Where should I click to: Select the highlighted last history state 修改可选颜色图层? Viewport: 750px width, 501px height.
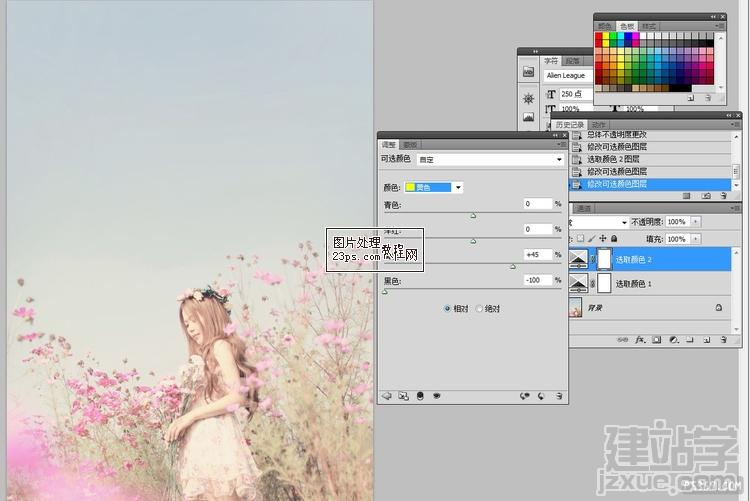tap(651, 184)
